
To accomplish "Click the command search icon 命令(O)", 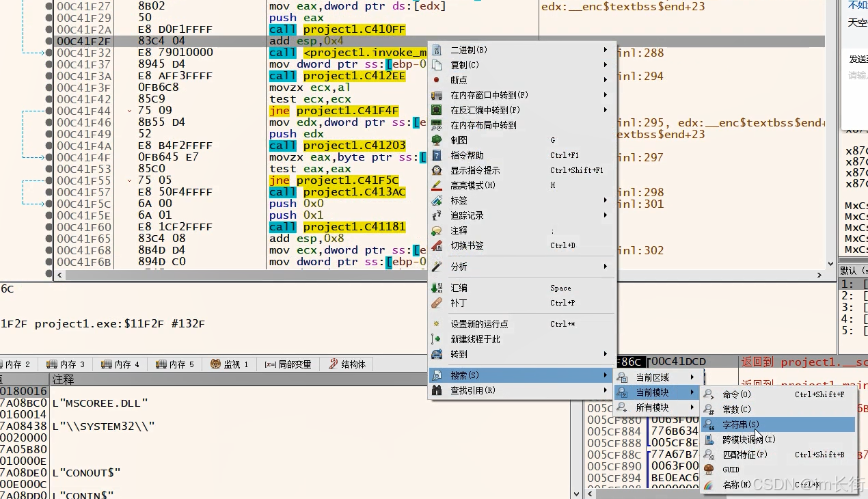I will pyautogui.click(x=709, y=394).
